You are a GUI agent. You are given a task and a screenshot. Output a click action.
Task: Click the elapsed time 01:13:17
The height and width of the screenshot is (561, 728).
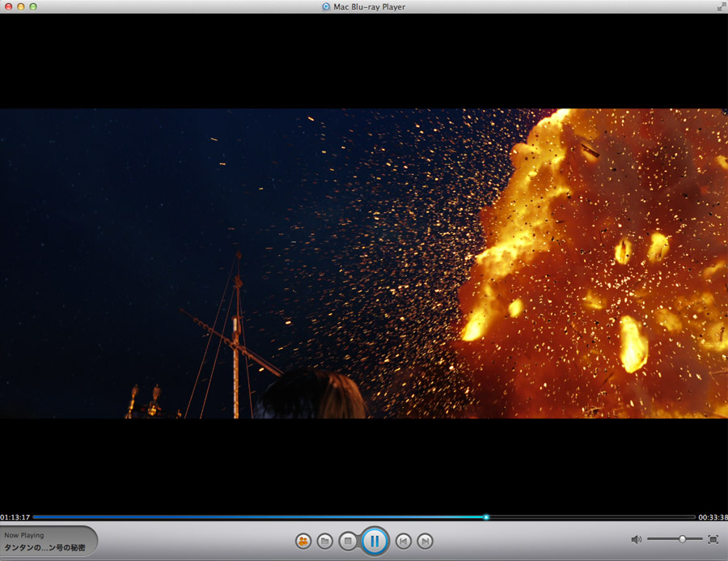click(15, 517)
